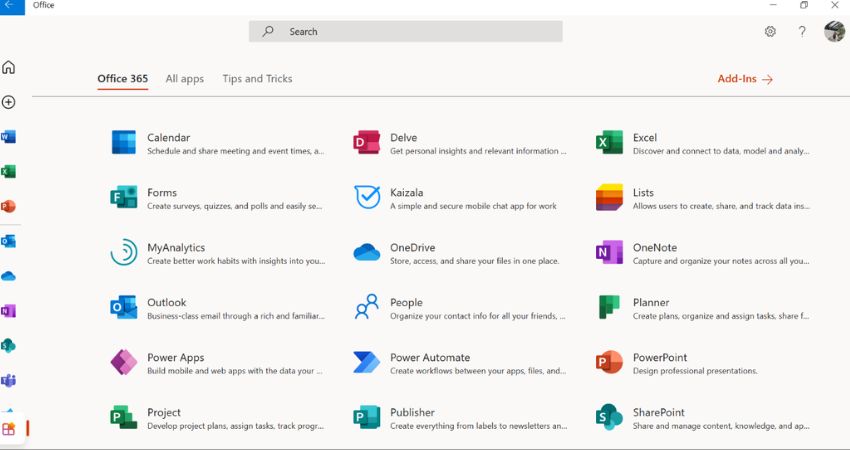The image size is (850, 450).
Task: Open Word from the left sidebar
Action: 9,137
